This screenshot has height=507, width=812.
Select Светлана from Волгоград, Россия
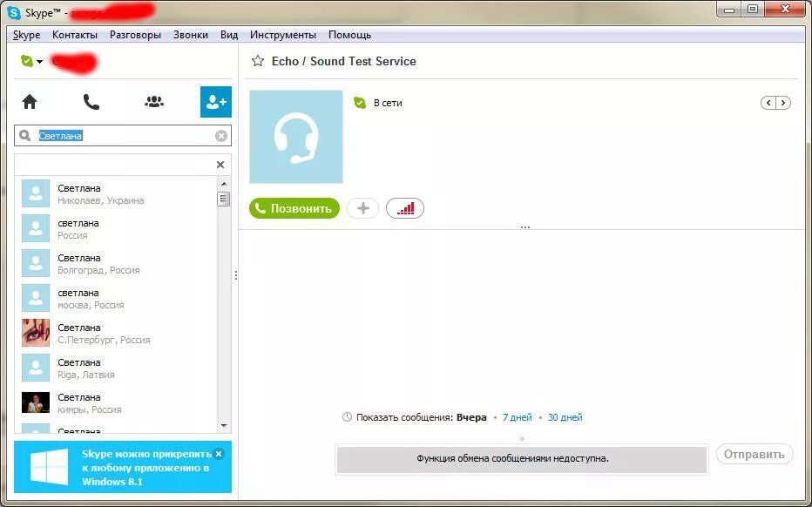[116, 263]
